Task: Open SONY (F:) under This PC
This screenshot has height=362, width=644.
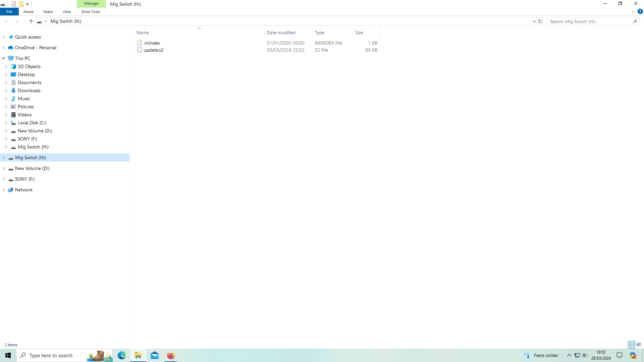Action: click(28, 139)
